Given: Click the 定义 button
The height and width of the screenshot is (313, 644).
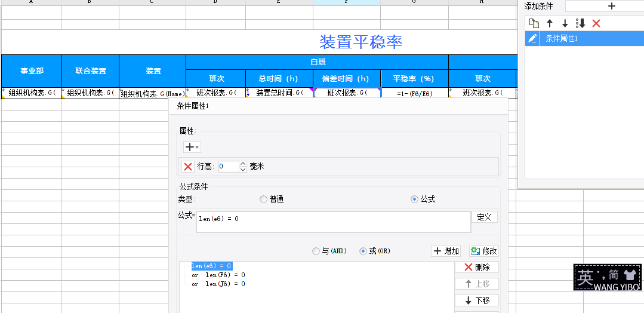Looking at the screenshot, I should 484,217.
